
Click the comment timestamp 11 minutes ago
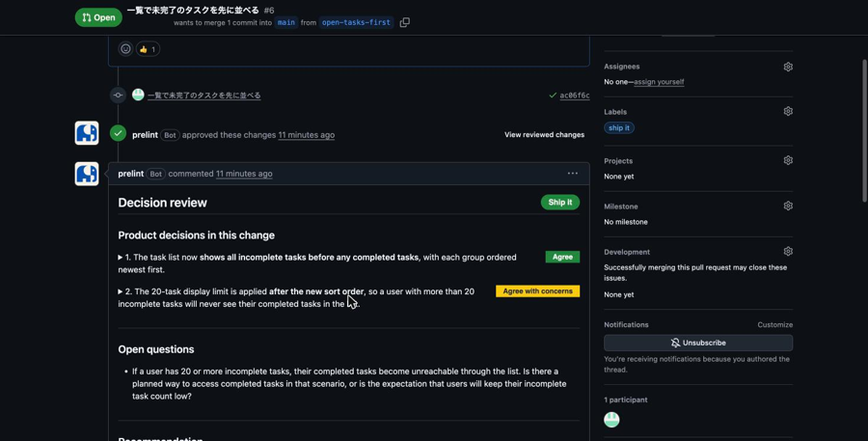[244, 174]
